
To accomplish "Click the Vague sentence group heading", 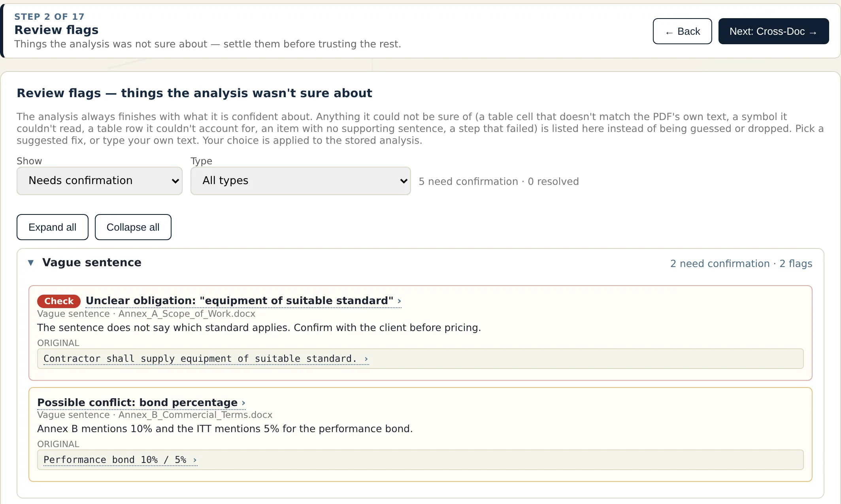I will 92,263.
